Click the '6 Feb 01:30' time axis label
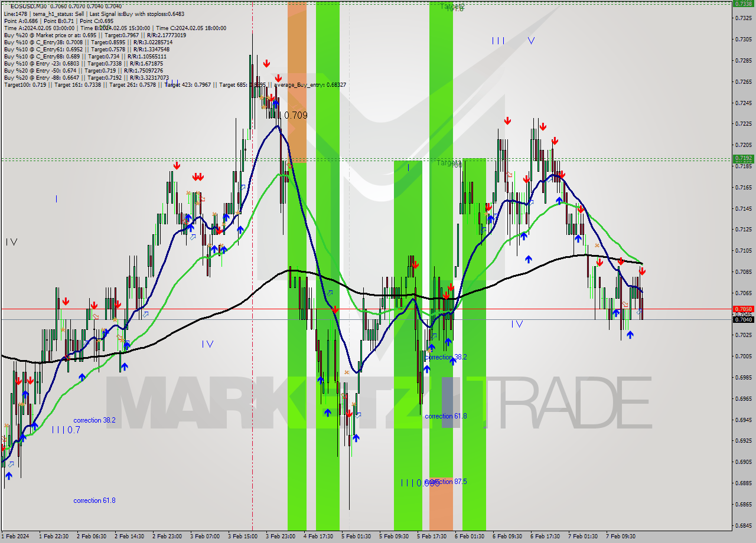This screenshot has height=543, width=756. click(x=470, y=537)
